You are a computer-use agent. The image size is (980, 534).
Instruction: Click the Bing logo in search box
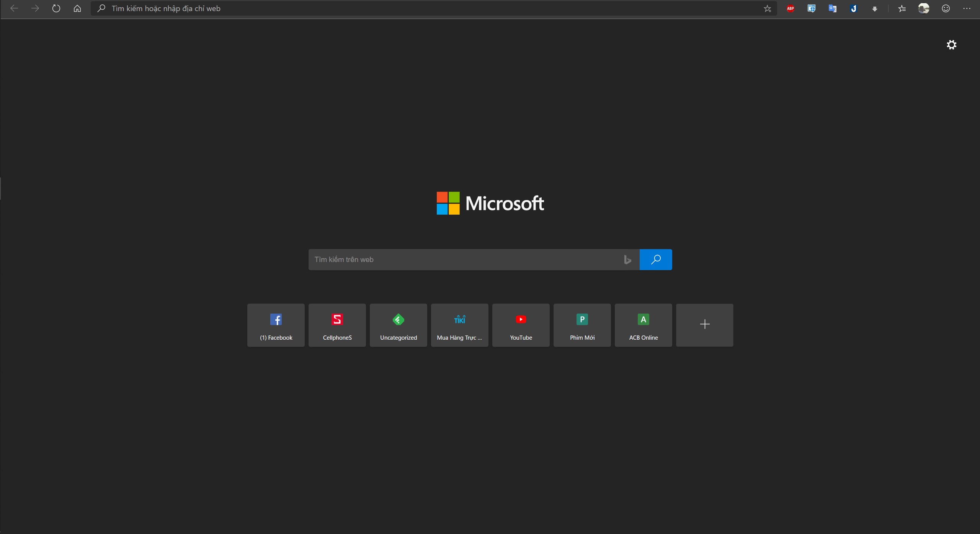[627, 260]
